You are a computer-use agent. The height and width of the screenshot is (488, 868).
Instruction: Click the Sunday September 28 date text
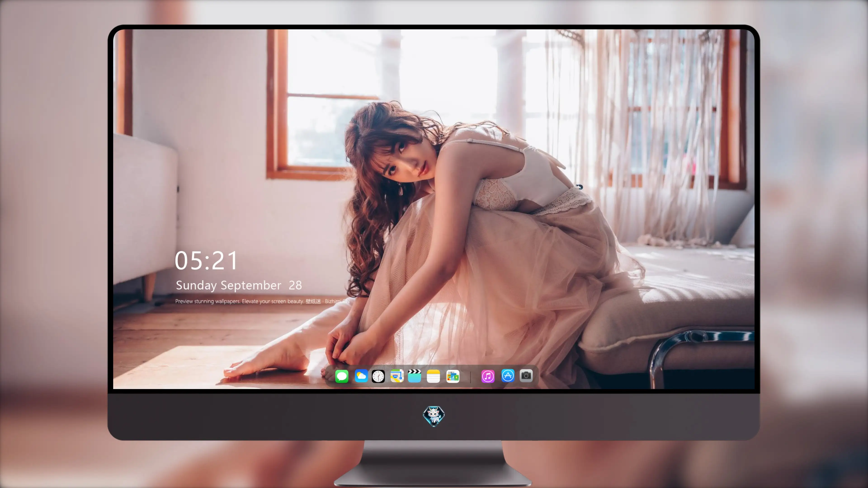click(239, 286)
